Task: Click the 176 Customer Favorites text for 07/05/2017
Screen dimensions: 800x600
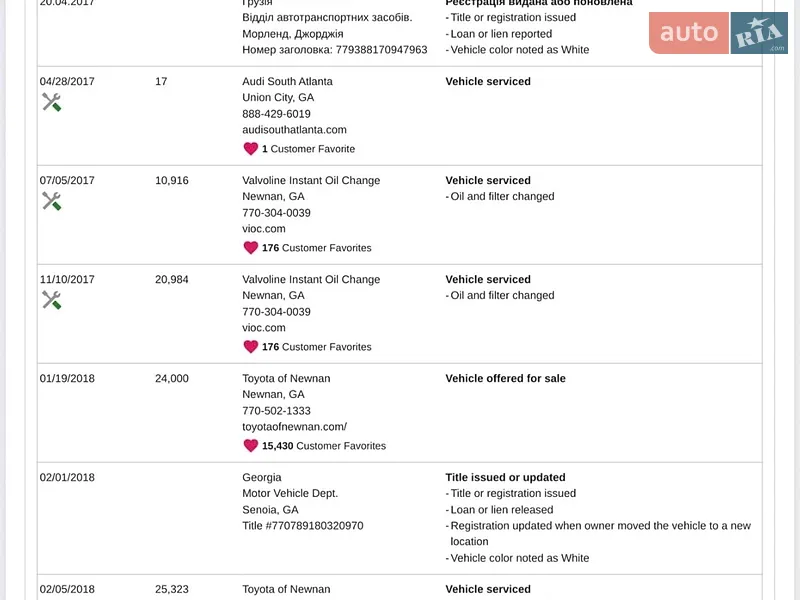Action: pyautogui.click(x=316, y=248)
